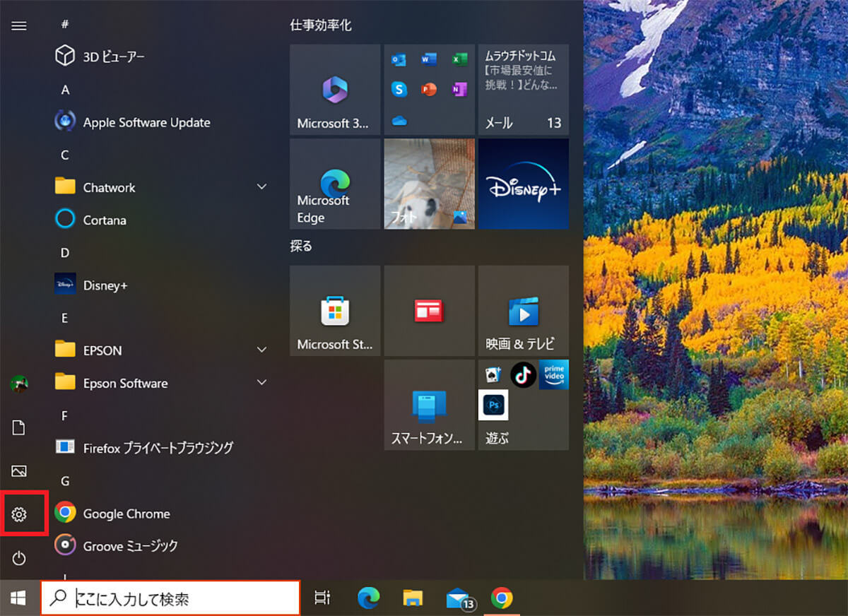This screenshot has height=616, width=848.
Task: Expand the Start menu hamburger button
Action: click(19, 25)
